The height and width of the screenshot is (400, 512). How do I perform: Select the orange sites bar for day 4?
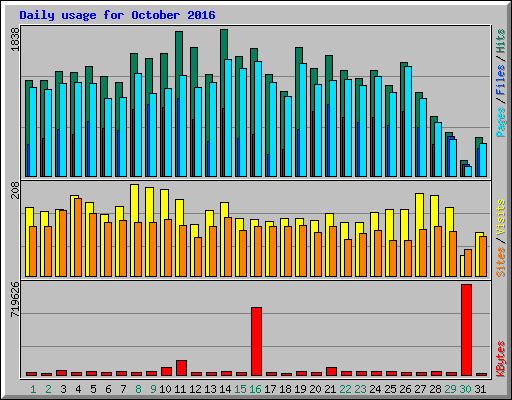(78, 237)
